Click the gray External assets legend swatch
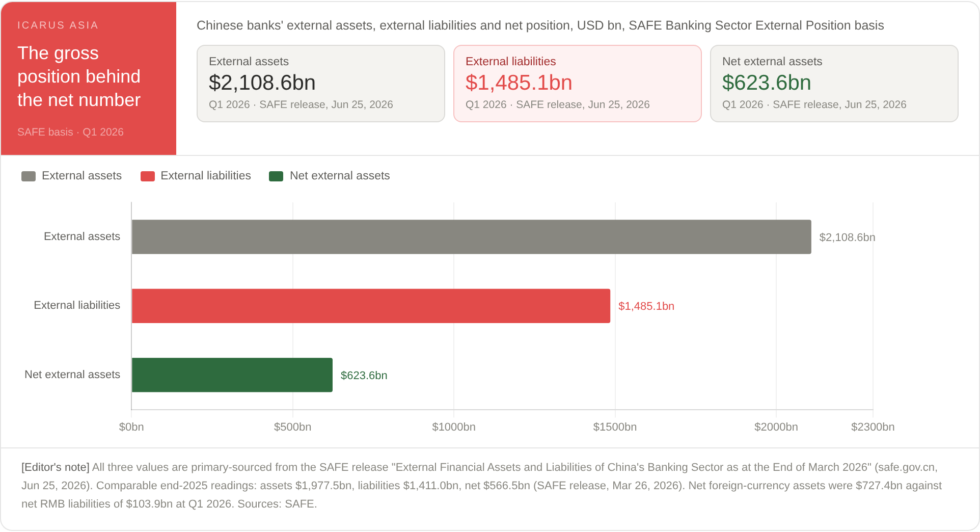This screenshot has width=980, height=532. point(29,176)
